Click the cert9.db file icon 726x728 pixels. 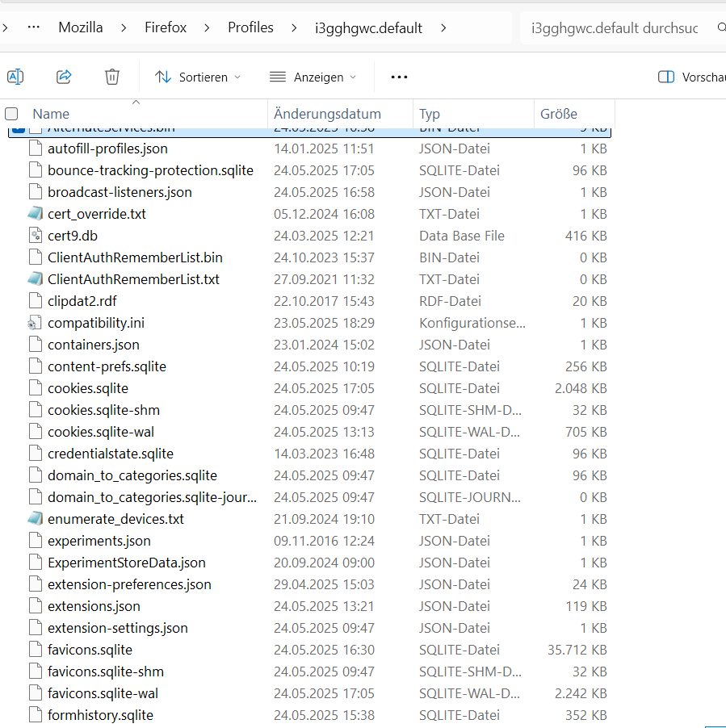coord(35,236)
